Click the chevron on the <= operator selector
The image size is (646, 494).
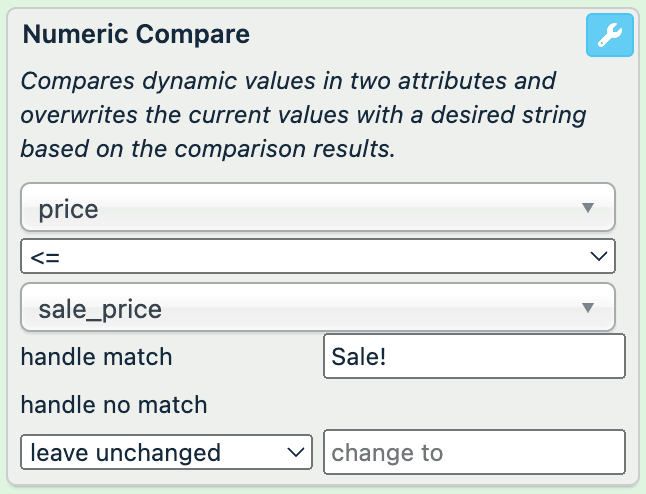[599, 257]
